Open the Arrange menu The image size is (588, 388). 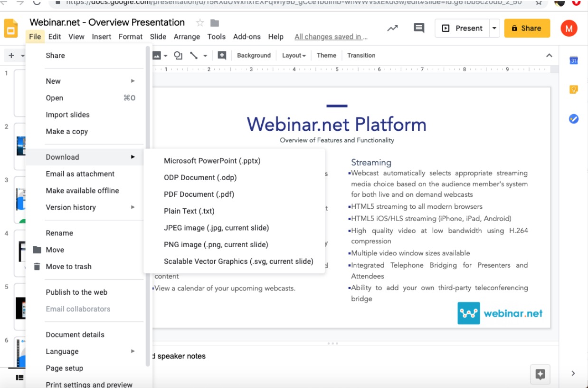(187, 37)
